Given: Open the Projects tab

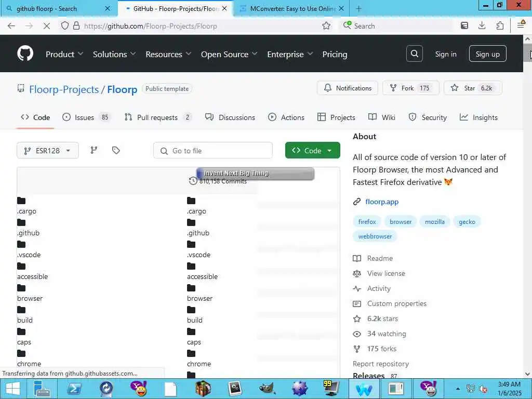Looking at the screenshot, I should pos(336,117).
